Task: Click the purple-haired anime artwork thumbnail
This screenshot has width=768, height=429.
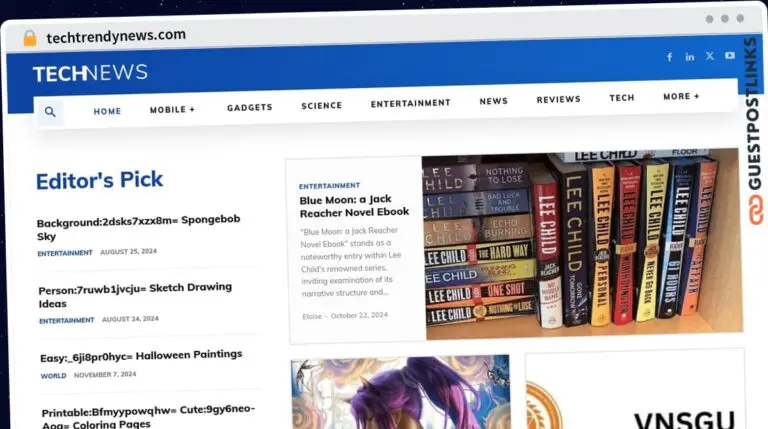Action: [400, 393]
